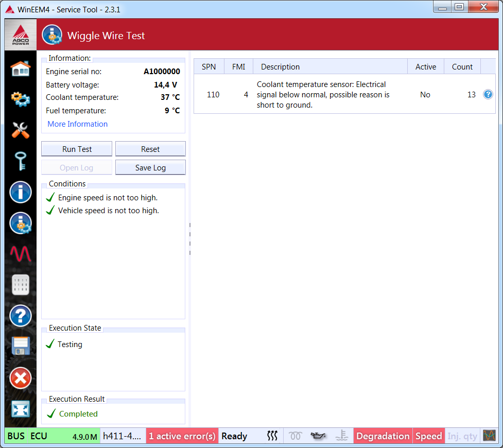This screenshot has height=448, width=503.
Task: Click the 1 active error(s) status indicator
Action: coord(182,436)
